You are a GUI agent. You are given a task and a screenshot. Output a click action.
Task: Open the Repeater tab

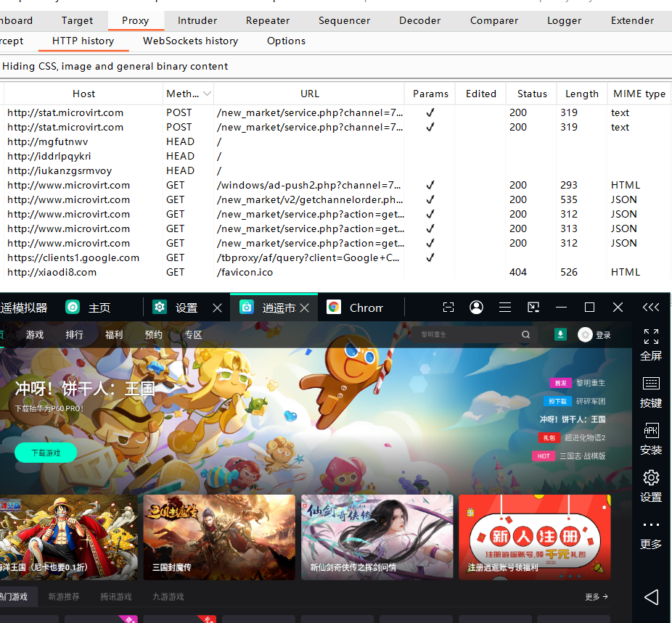(268, 20)
